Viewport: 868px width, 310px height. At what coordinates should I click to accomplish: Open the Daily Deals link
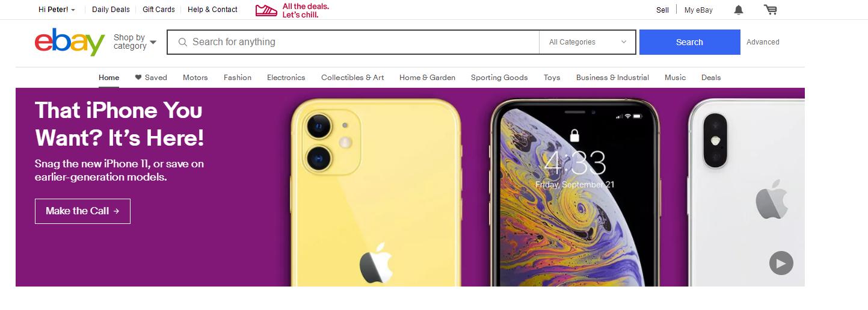pyautogui.click(x=111, y=10)
